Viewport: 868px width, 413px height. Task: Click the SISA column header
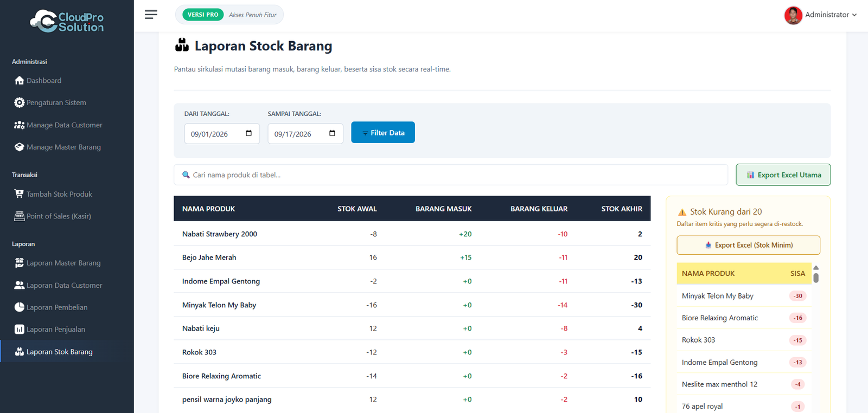tap(798, 274)
